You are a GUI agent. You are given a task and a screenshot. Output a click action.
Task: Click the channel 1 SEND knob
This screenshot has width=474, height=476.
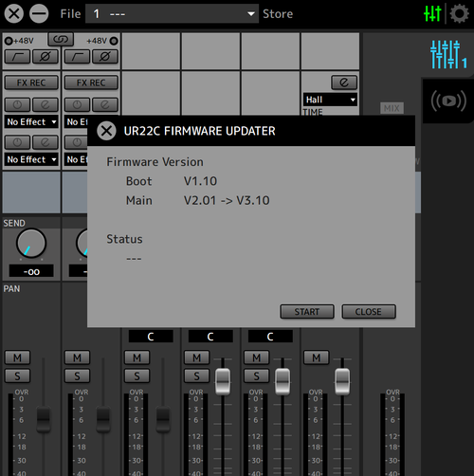coord(31,244)
